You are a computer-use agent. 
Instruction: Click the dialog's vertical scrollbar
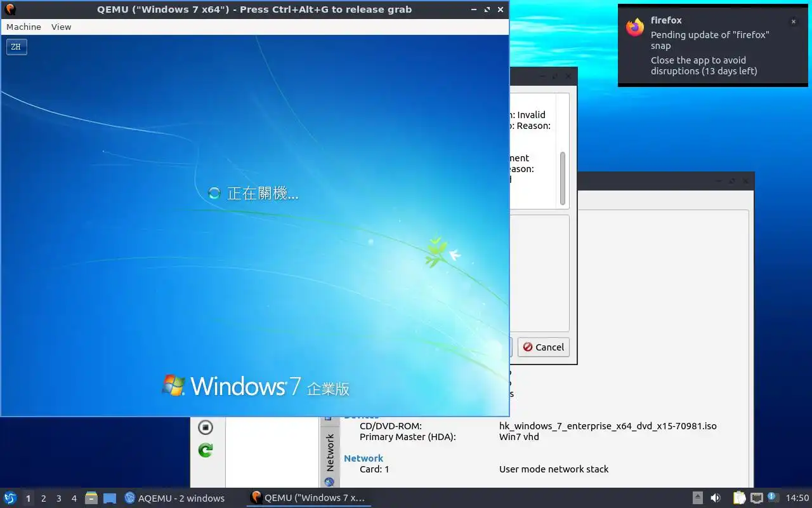pos(562,178)
